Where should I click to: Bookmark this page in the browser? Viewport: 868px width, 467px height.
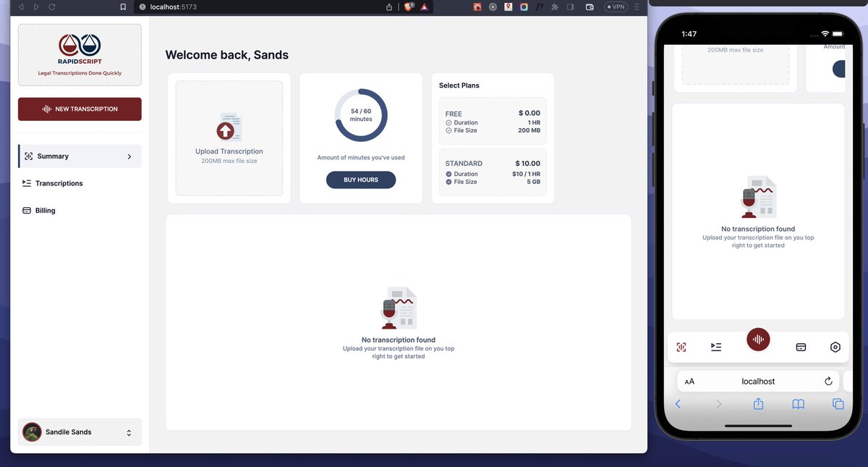click(x=123, y=7)
